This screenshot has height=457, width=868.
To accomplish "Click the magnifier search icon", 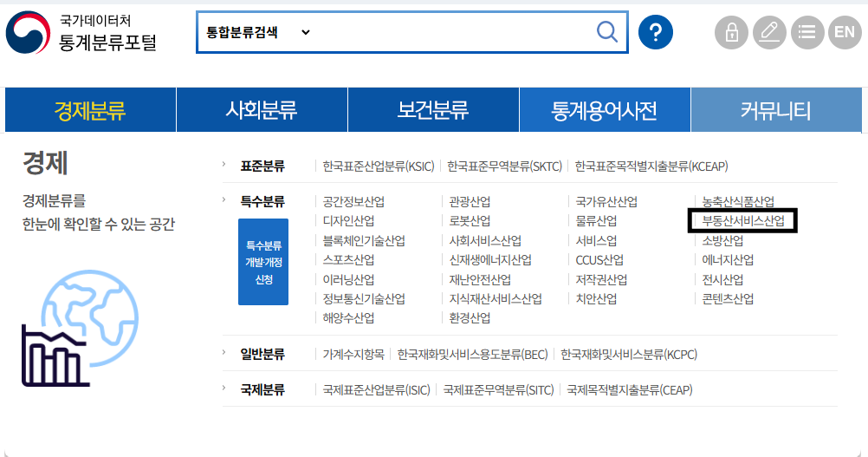I will pyautogui.click(x=607, y=32).
